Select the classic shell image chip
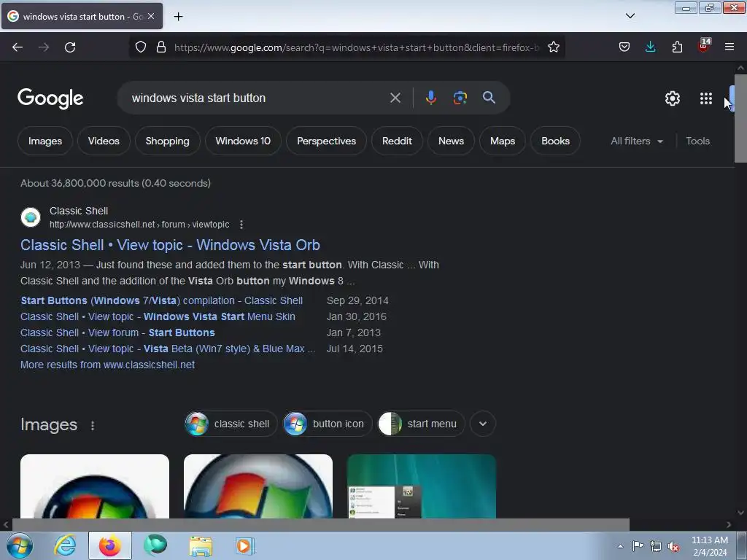The height and width of the screenshot is (560, 747). pyautogui.click(x=231, y=424)
